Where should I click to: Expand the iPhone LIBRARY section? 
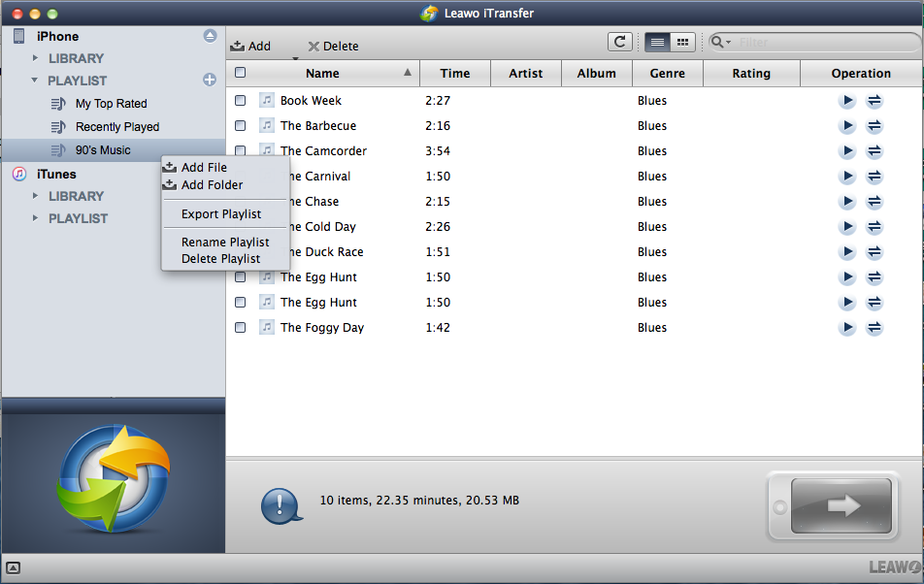(36, 58)
